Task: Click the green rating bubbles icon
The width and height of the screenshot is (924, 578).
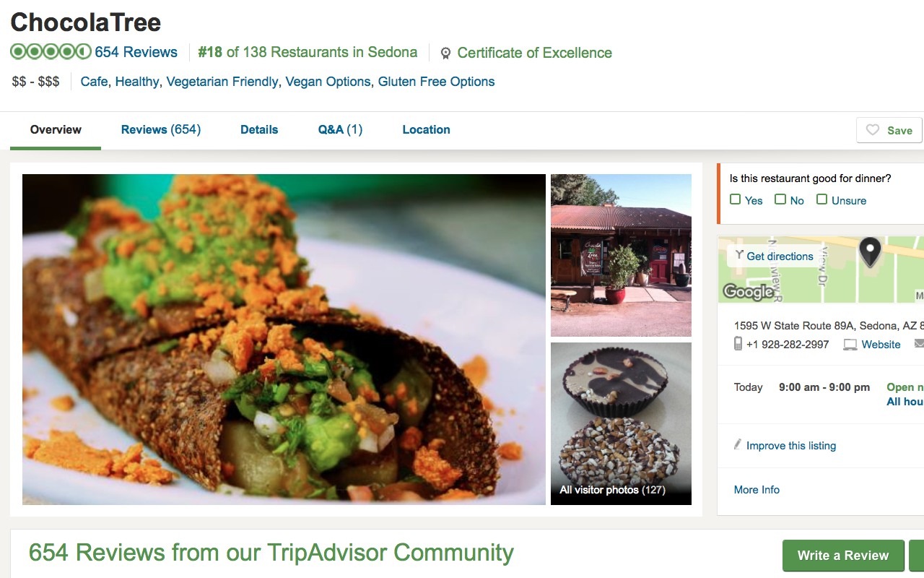Action: point(51,52)
